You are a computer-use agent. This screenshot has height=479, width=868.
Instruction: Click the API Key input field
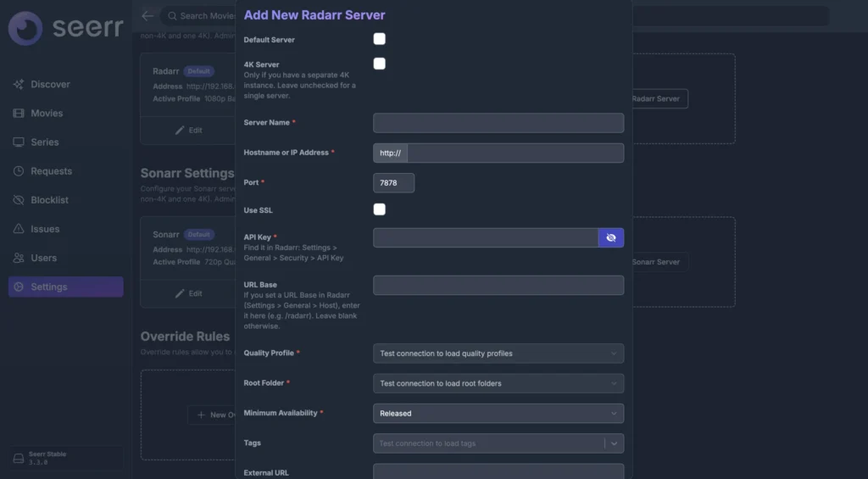pos(486,237)
